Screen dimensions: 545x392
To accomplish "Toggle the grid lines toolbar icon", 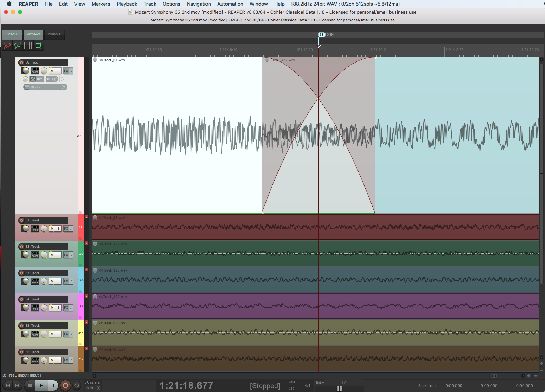I will [28, 45].
